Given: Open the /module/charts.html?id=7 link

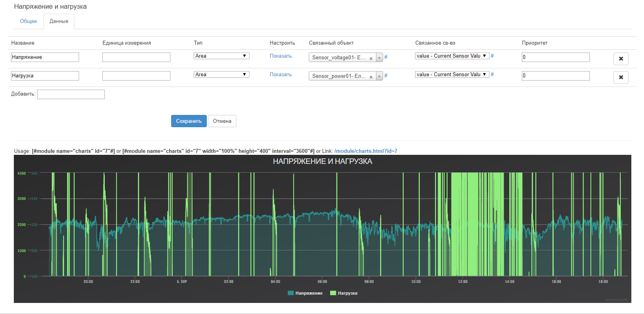Looking at the screenshot, I should (x=366, y=151).
